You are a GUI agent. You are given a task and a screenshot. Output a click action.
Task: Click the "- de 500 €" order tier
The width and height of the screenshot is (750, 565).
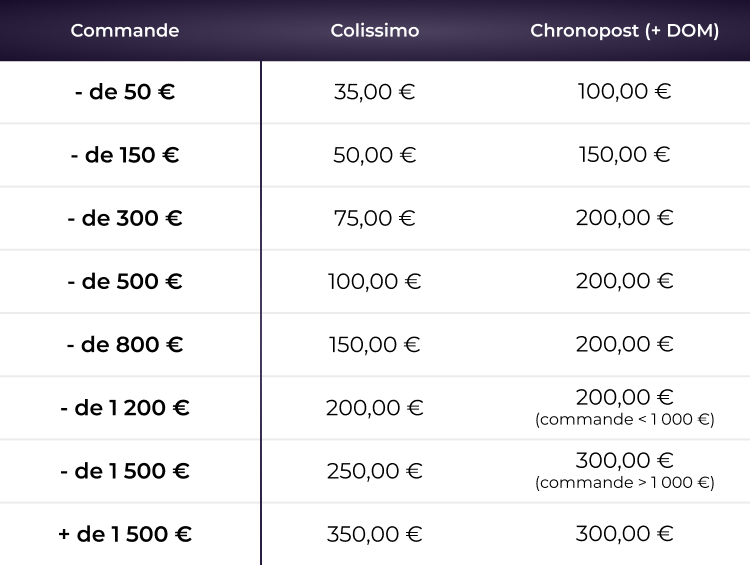coord(125,281)
